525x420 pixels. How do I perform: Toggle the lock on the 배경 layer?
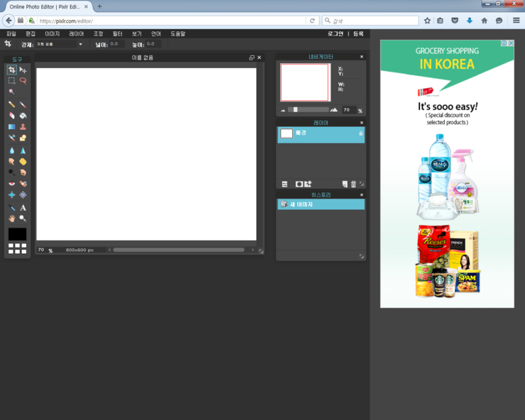360,133
